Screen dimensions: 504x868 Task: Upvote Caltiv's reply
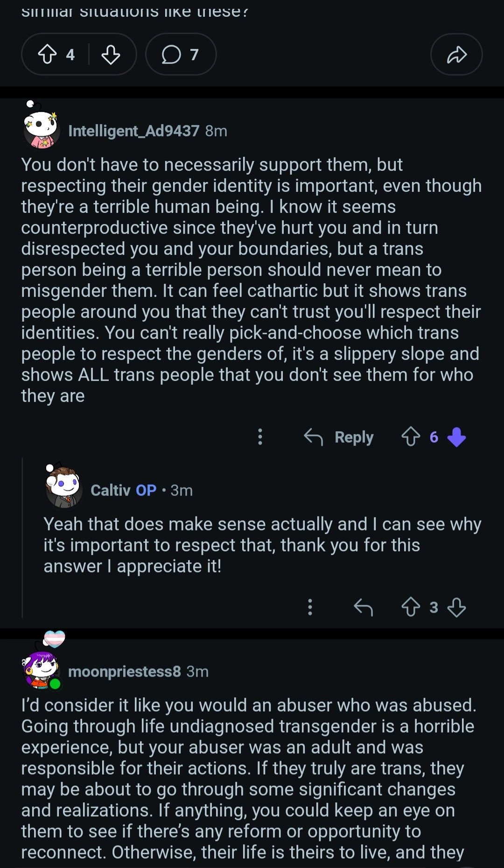pyautogui.click(x=411, y=607)
